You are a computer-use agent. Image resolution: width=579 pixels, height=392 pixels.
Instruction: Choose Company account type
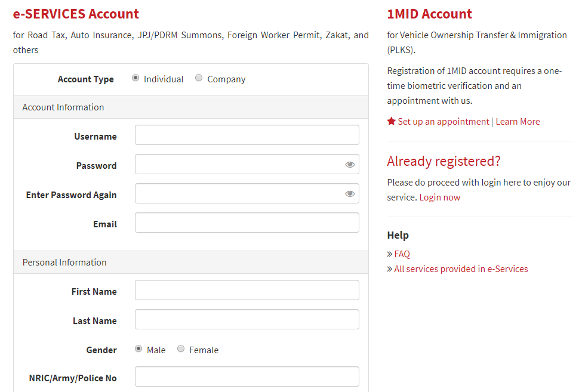tap(199, 78)
